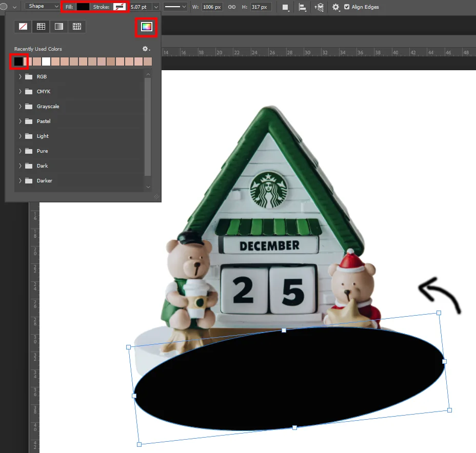Click the swatch list scrollbar thumb

148,127
